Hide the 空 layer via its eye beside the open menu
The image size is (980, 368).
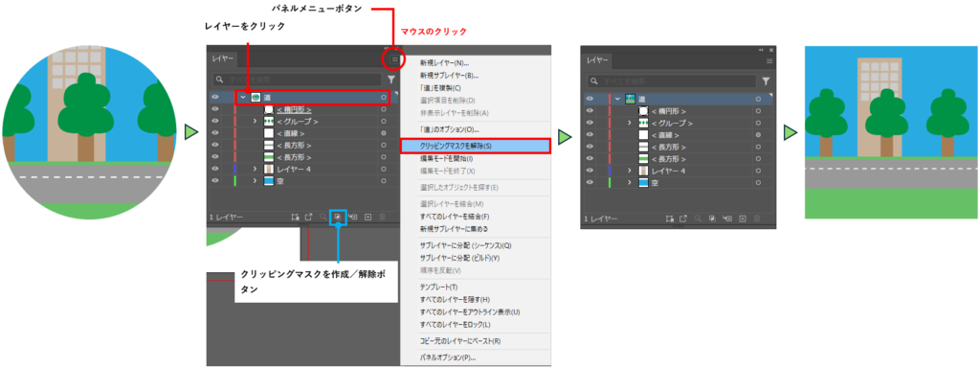point(215,181)
